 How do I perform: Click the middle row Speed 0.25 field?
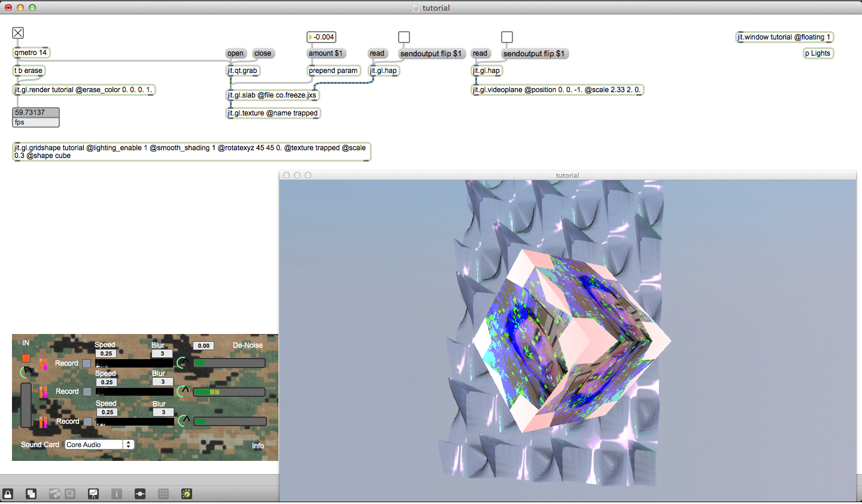107,382
